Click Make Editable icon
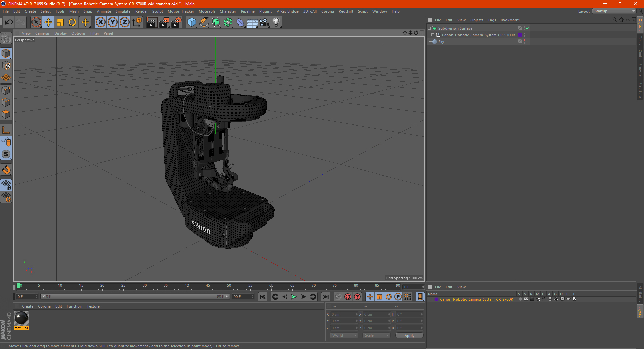This screenshot has height=349, width=644. click(x=6, y=39)
